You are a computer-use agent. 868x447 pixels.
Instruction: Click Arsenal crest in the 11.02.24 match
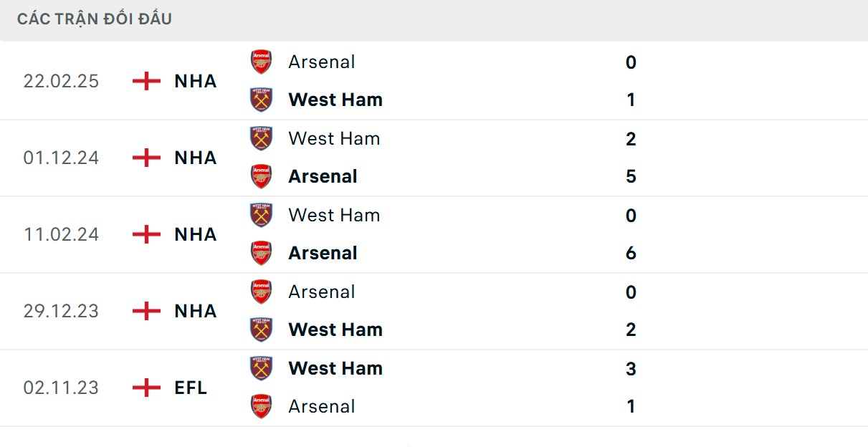261,253
